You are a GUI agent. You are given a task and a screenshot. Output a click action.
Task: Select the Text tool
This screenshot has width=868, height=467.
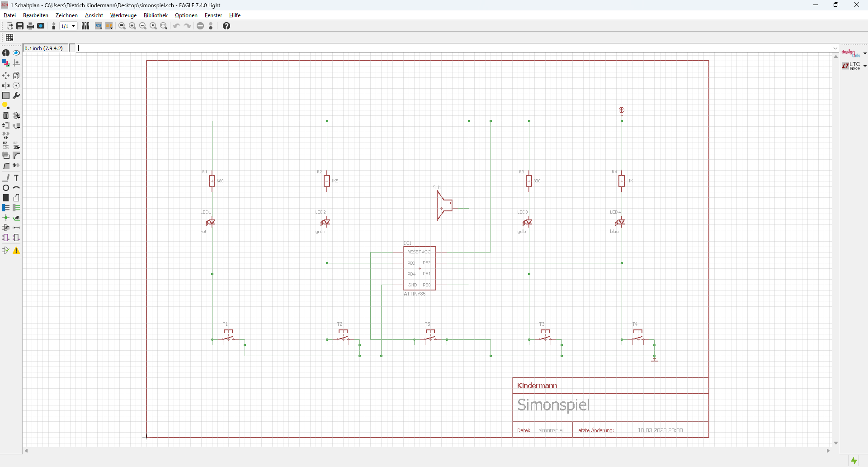click(x=16, y=178)
